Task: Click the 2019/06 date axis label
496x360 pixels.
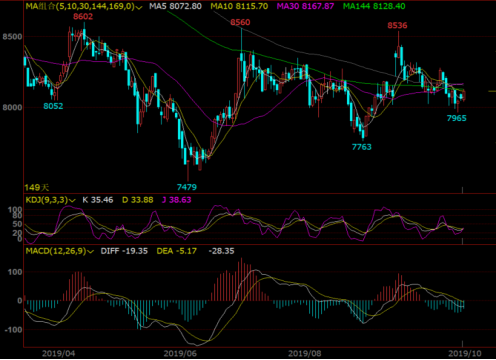Action: pos(180,354)
